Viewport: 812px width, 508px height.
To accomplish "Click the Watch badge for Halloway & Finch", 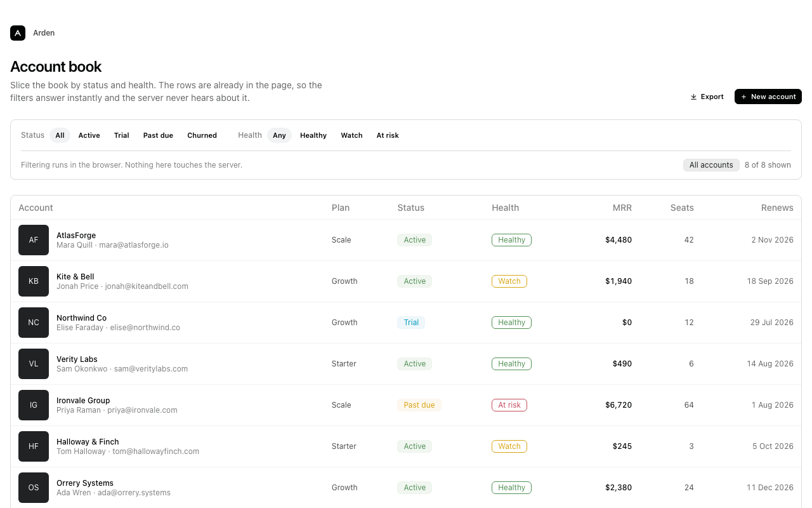I will tap(509, 446).
